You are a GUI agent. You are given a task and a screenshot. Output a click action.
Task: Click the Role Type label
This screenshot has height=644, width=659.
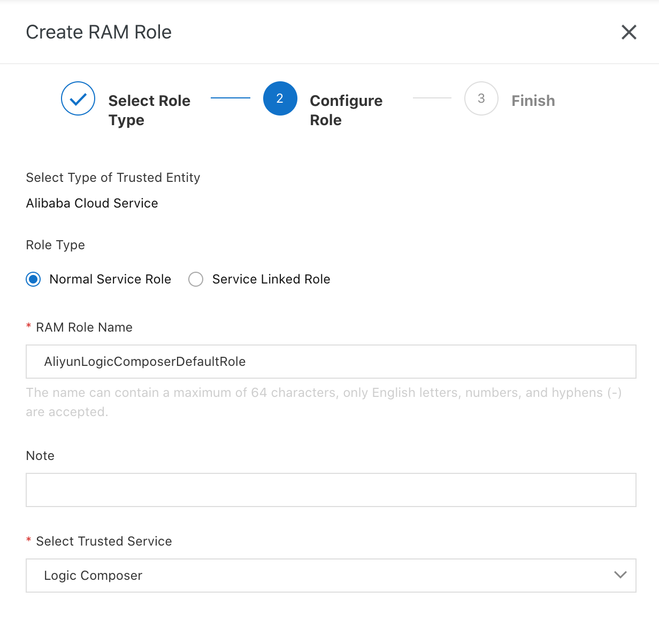[56, 245]
